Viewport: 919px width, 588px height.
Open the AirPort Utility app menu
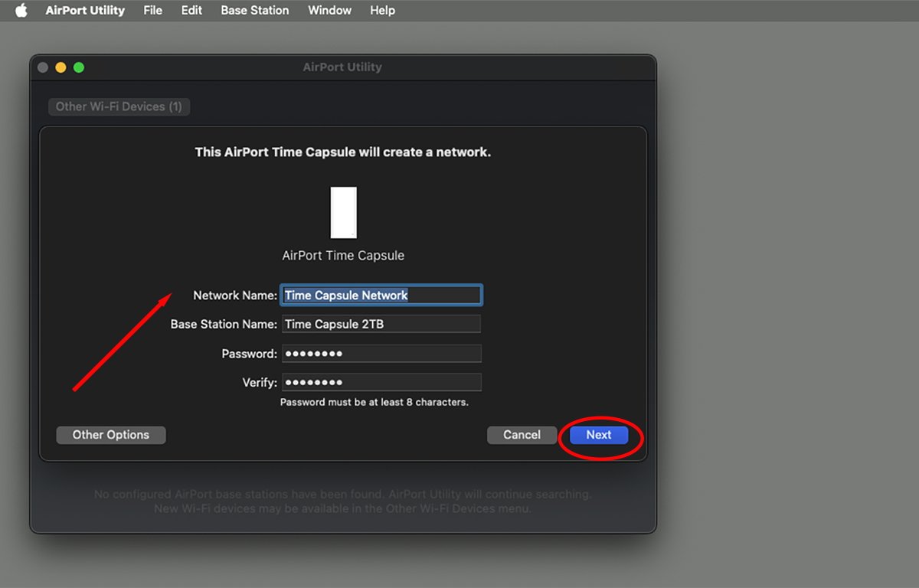click(x=85, y=11)
